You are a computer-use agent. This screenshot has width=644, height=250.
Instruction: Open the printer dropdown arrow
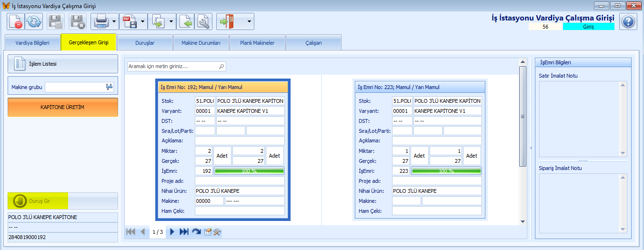point(114,21)
